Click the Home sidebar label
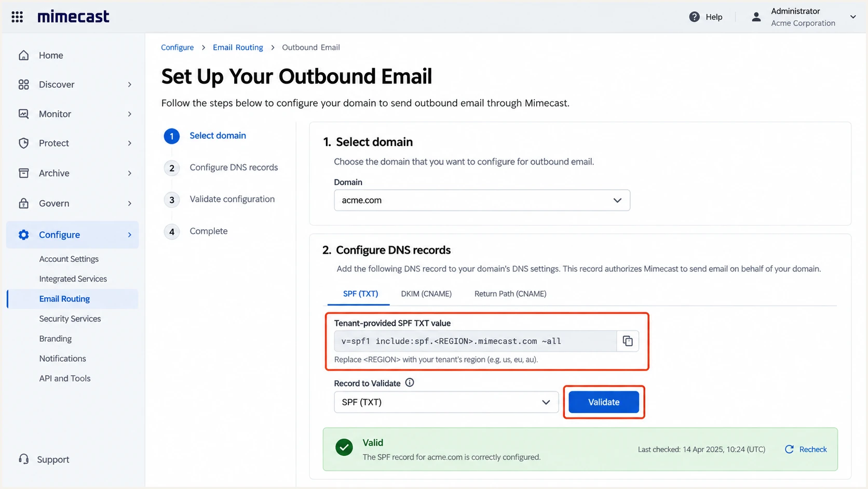 (51, 55)
